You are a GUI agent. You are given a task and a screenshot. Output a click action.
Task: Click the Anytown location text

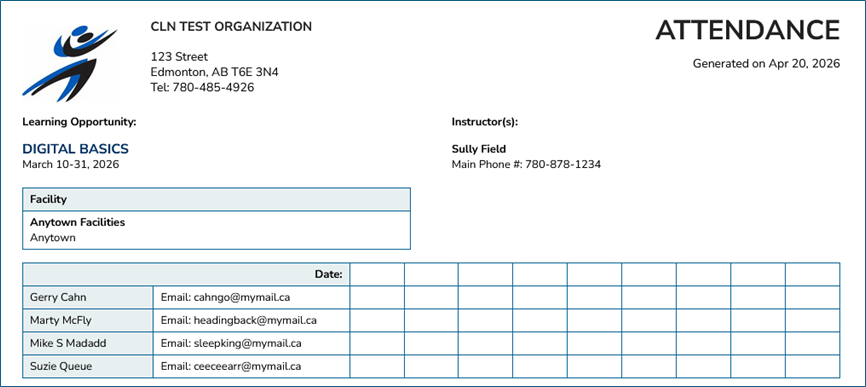52,238
